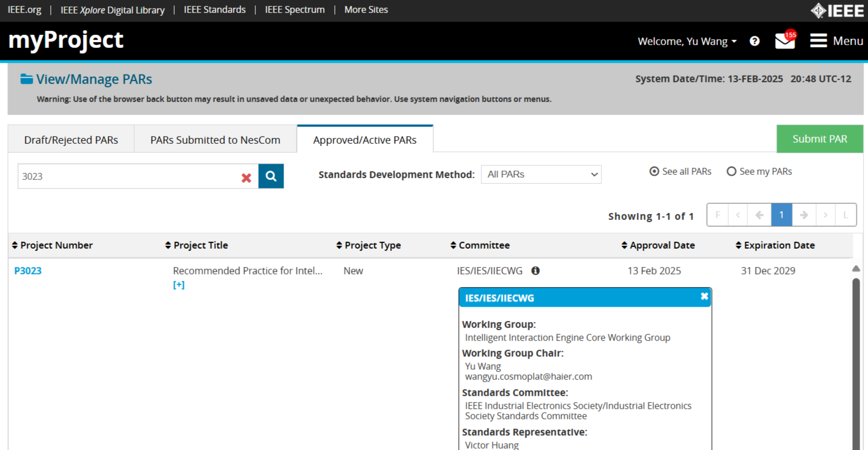Click the committee info icon beside IES/IES/IIECWG
868x450 pixels.
(x=535, y=271)
